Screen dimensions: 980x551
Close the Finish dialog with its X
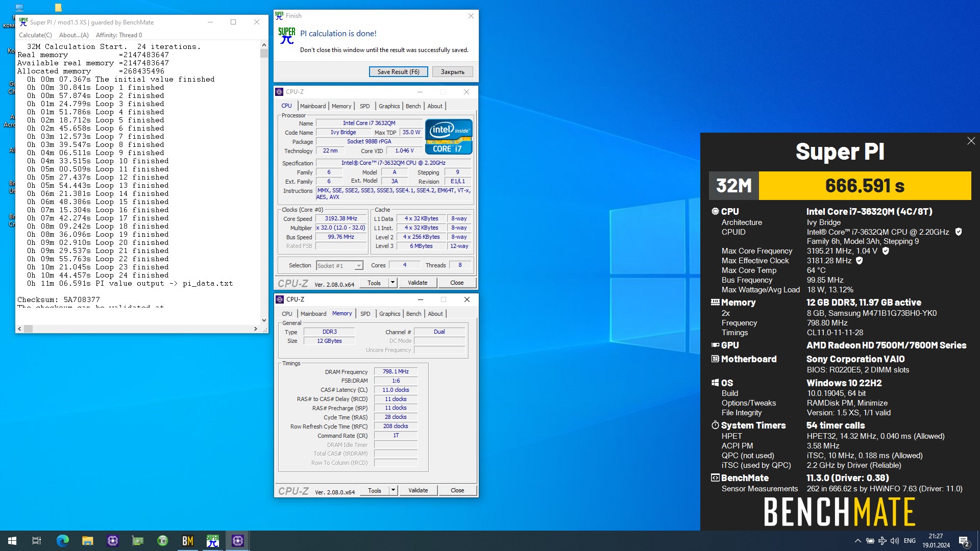(x=471, y=16)
